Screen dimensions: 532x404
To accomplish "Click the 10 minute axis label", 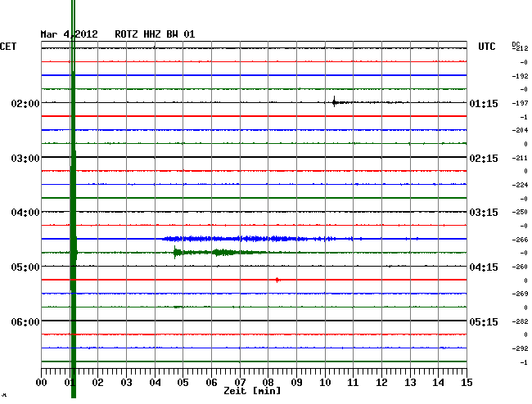I will point(325,383).
